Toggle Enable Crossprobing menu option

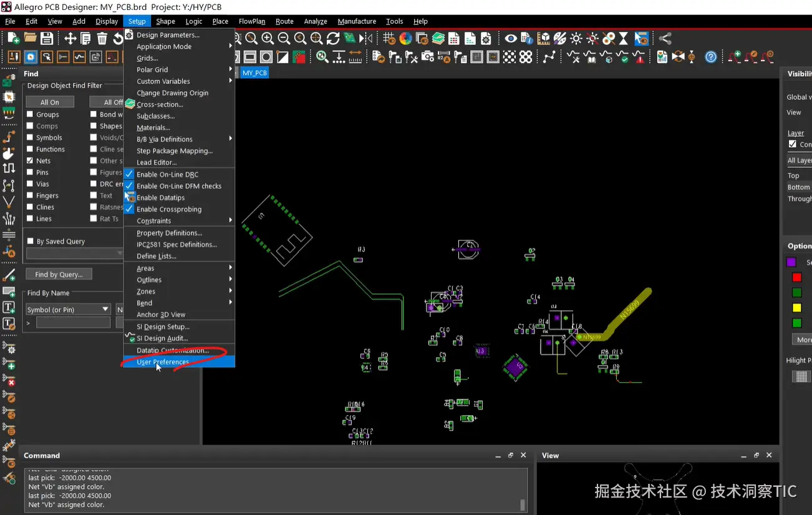tap(179, 209)
